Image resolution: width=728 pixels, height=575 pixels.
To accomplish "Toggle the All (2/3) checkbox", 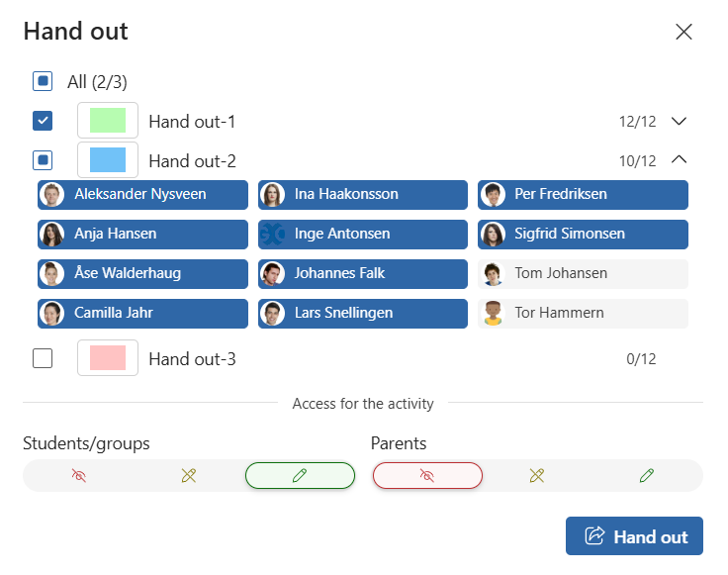I will (43, 81).
